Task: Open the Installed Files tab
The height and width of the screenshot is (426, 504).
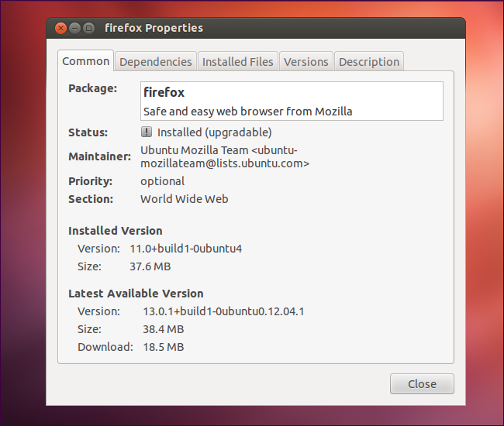Action: [x=237, y=62]
